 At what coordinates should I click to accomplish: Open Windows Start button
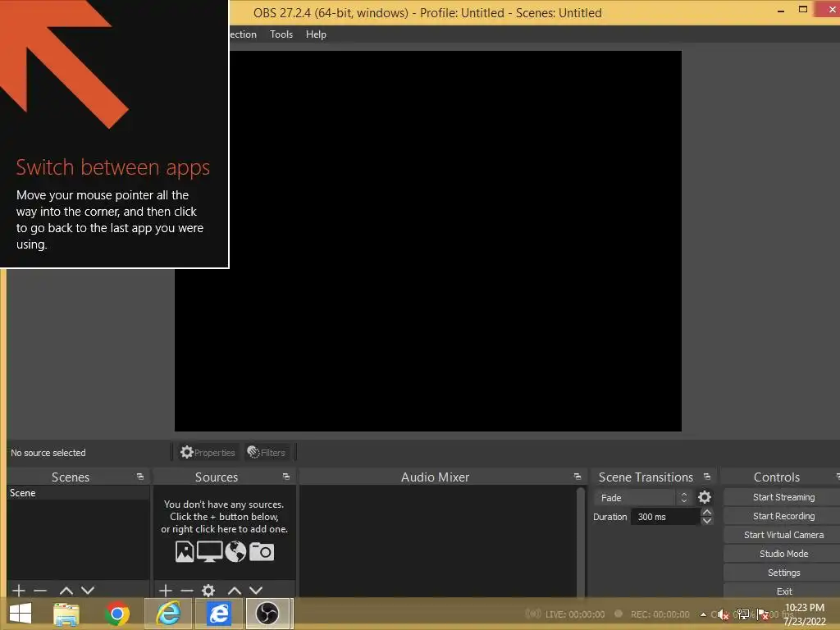point(21,614)
